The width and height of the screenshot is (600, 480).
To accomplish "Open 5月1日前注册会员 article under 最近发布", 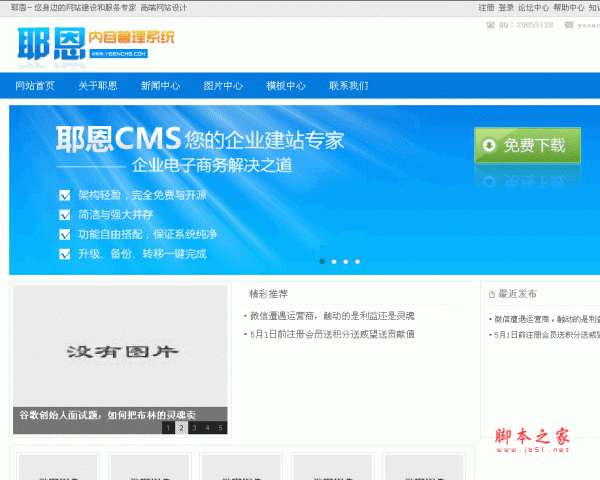I will (x=547, y=335).
